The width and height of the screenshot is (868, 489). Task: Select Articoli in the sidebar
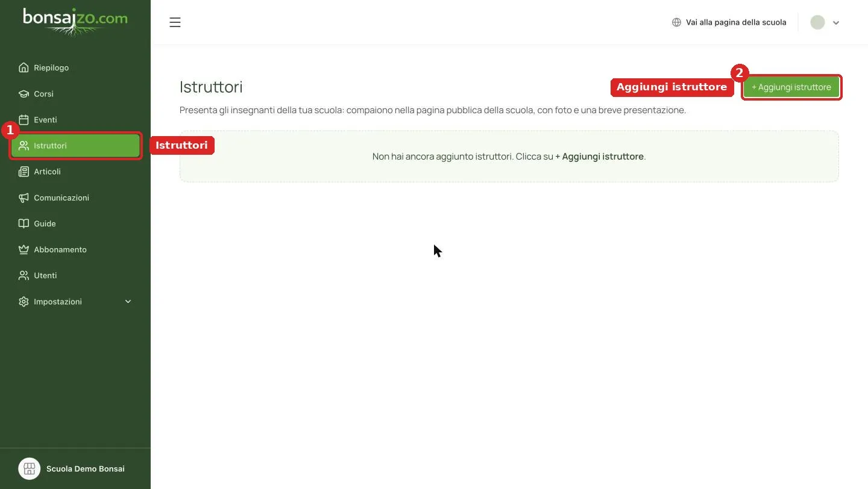pyautogui.click(x=75, y=171)
